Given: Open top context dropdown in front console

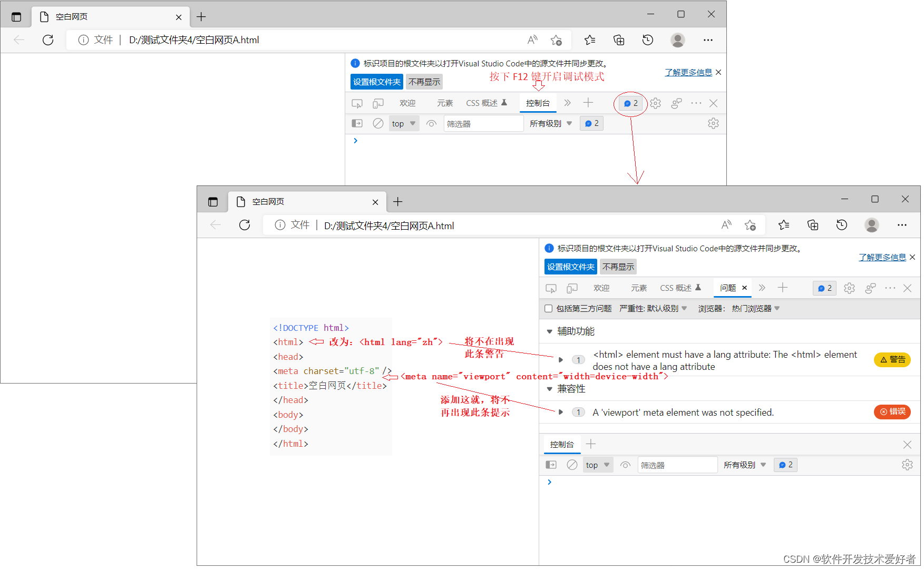Looking at the screenshot, I should coord(598,465).
